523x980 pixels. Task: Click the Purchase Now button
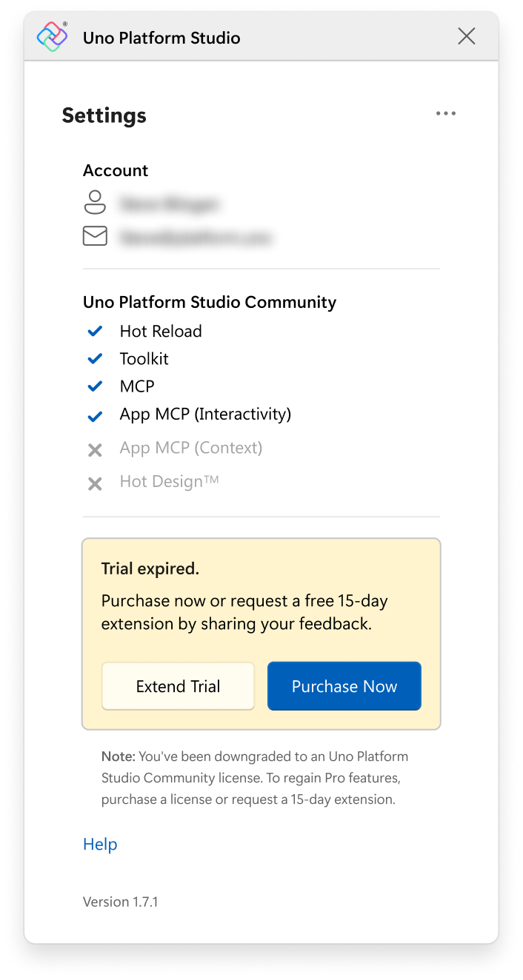click(x=344, y=686)
